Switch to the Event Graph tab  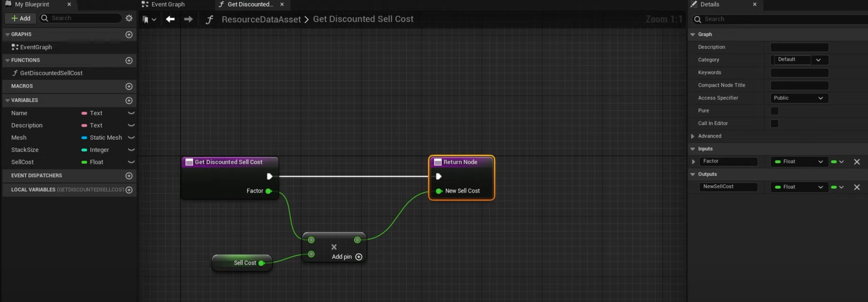tap(168, 4)
